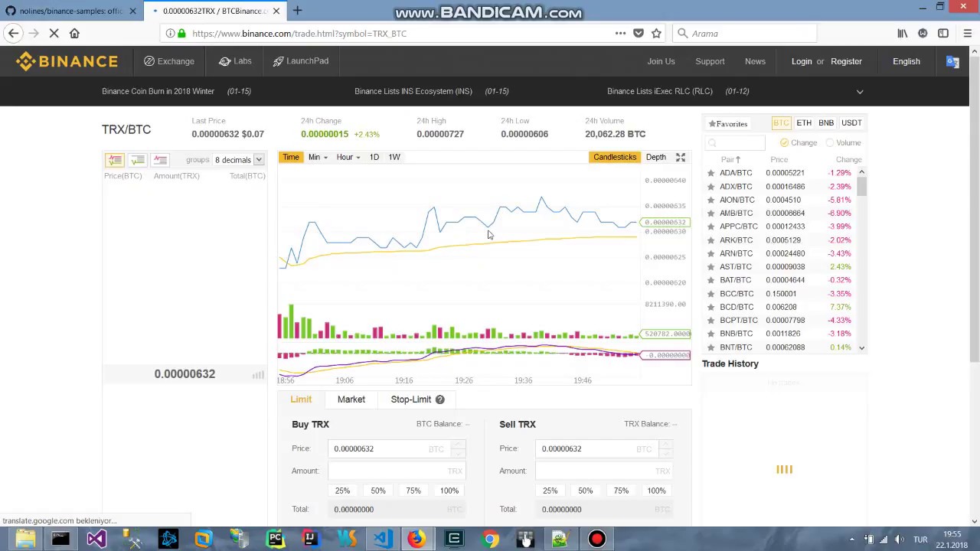Toggle Depth chart view

pos(656,157)
